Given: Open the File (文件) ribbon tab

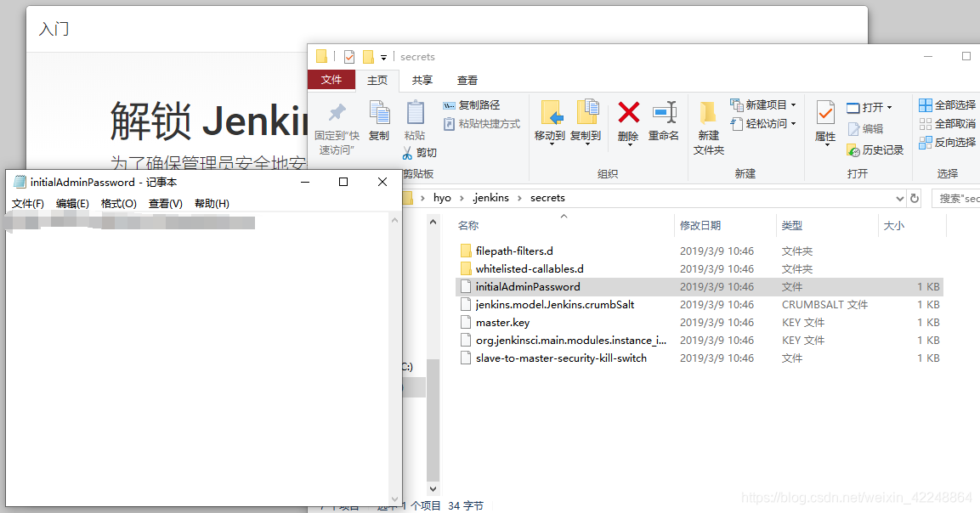Looking at the screenshot, I should (x=331, y=80).
